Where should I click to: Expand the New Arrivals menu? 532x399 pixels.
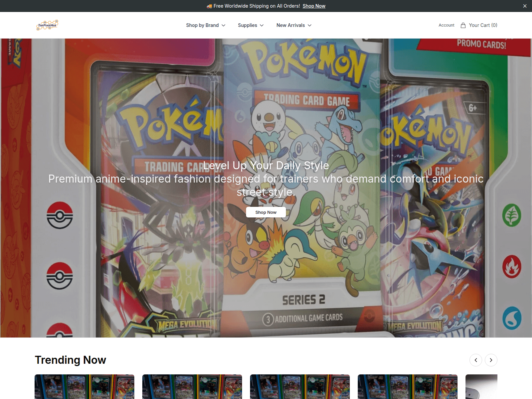point(294,25)
